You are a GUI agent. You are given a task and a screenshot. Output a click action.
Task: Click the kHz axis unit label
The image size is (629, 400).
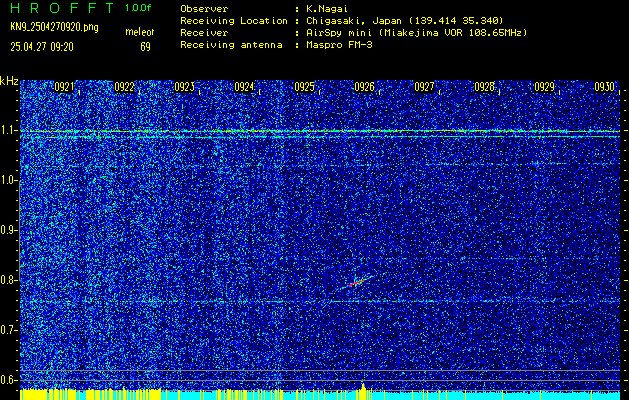click(x=9, y=81)
